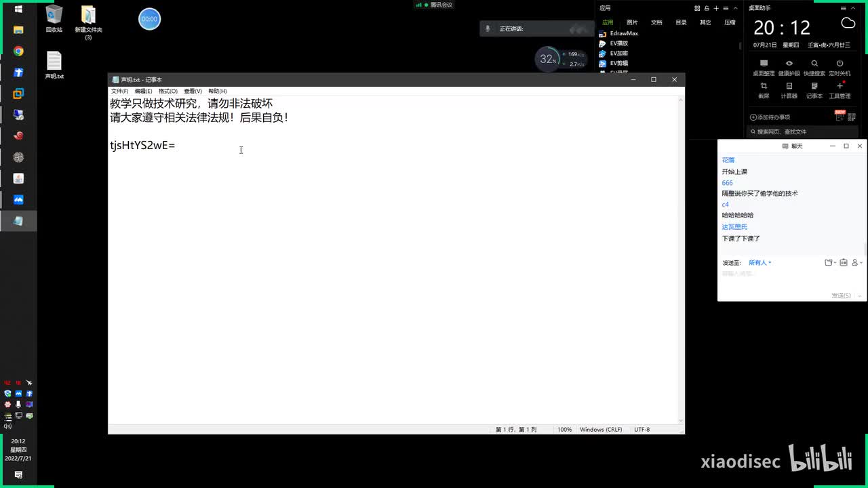Image resolution: width=868 pixels, height=488 pixels.
Task: Click the 发送(S) button in chat
Action: [x=841, y=296]
